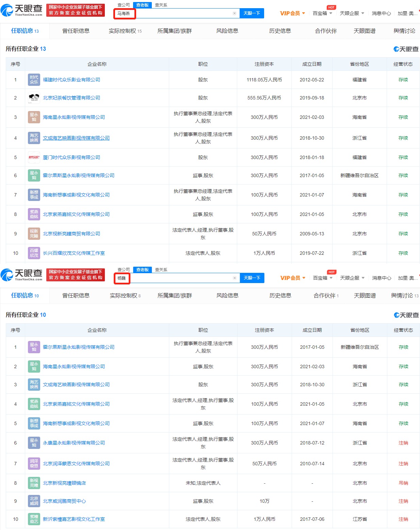420x530 pixels.
Task: Click the 注销 status of 北京威润鹏商贸中心
Action: pos(403,501)
